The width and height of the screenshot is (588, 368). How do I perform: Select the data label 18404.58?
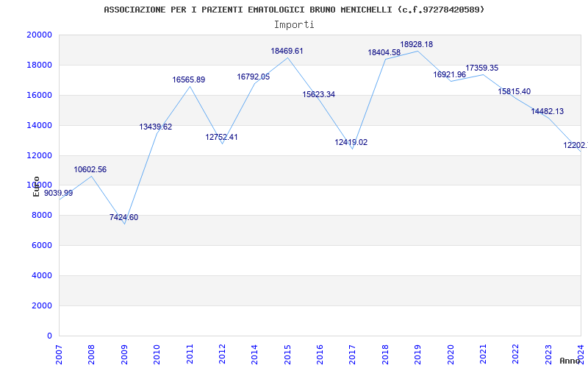384,52
